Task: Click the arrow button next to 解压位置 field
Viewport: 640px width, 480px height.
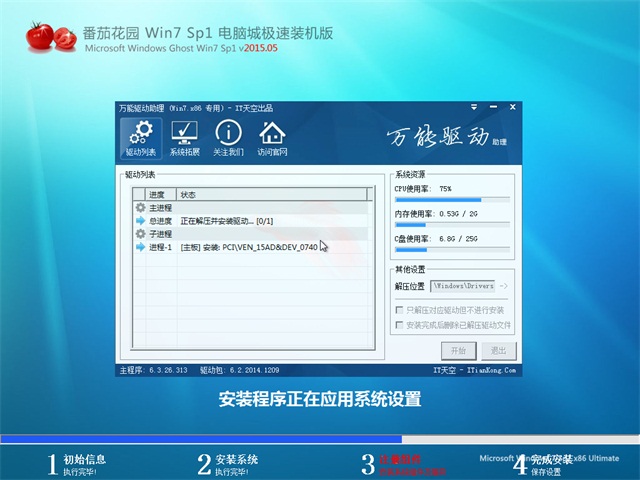Action: click(x=504, y=286)
